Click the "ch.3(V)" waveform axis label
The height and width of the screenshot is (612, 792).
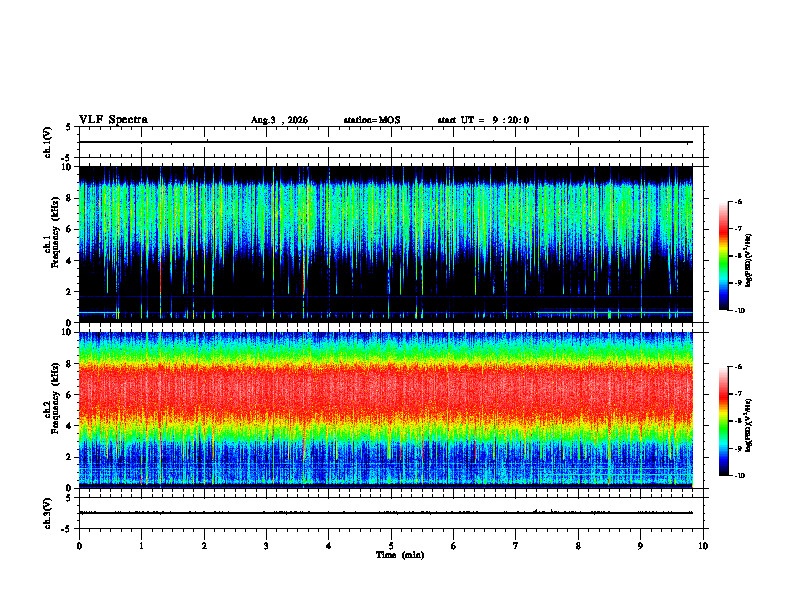[x=47, y=514]
